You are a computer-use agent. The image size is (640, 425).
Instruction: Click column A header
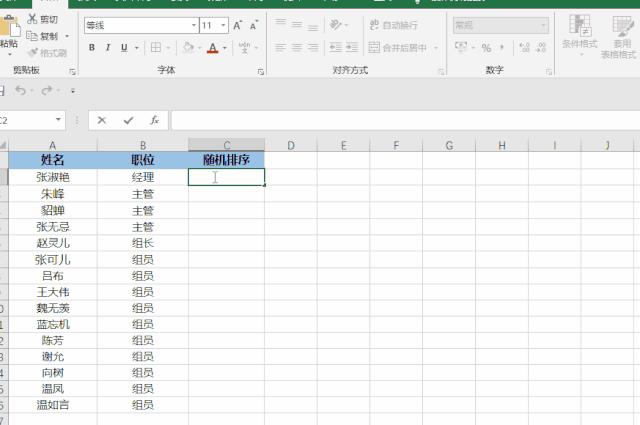click(x=52, y=146)
